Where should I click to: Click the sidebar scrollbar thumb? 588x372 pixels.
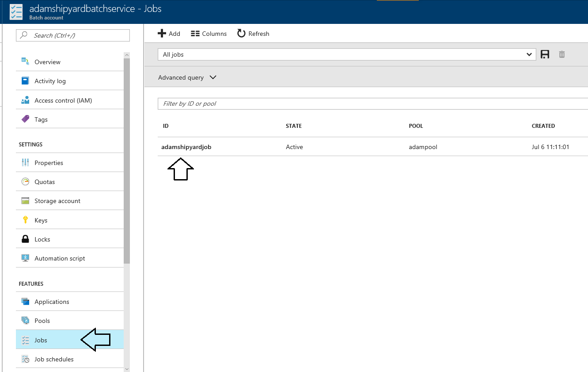coord(127,161)
